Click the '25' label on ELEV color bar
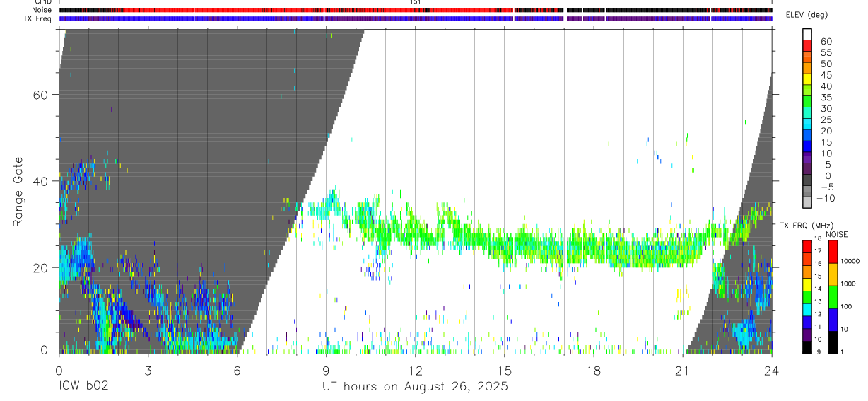 [825, 120]
